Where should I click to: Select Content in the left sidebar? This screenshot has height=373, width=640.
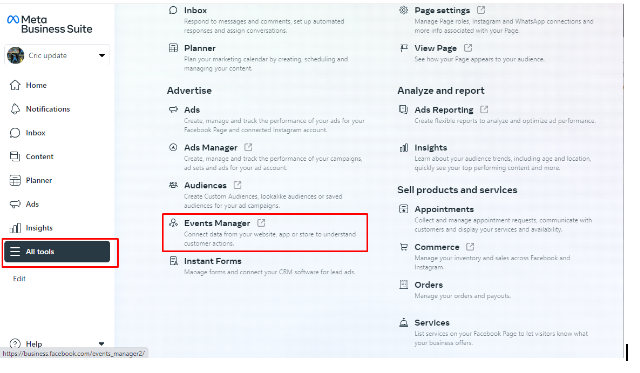pos(40,156)
